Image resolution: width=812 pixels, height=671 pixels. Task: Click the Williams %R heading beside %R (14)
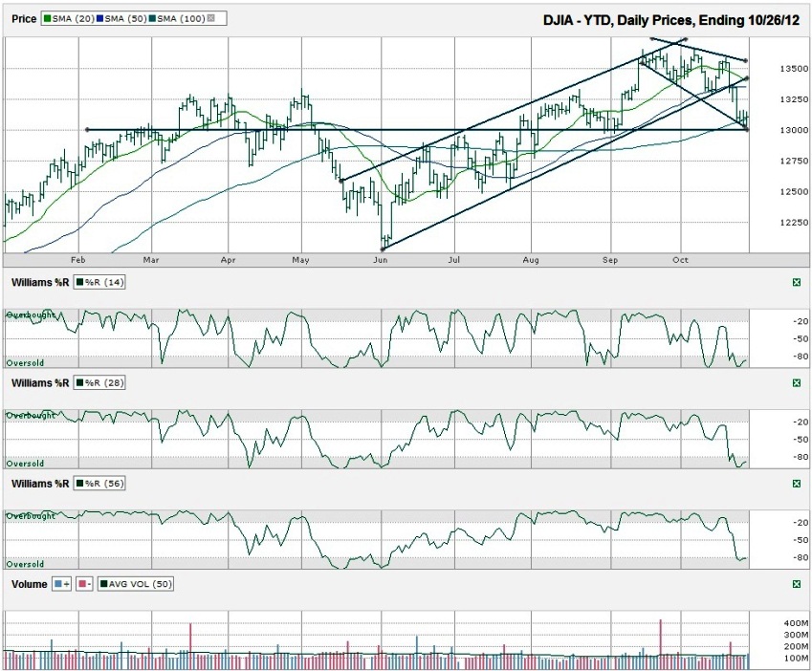pyautogui.click(x=40, y=283)
